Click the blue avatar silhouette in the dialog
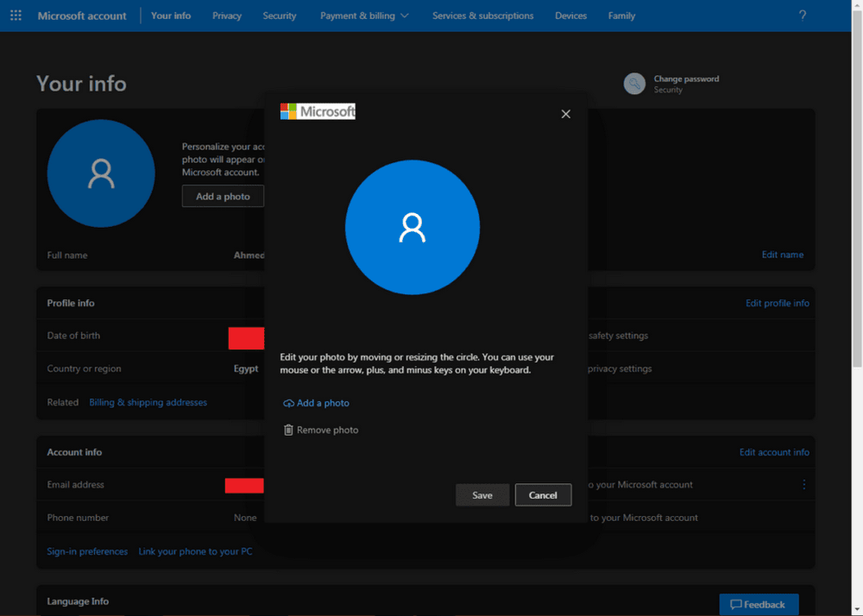The width and height of the screenshot is (863, 616). [x=413, y=227]
